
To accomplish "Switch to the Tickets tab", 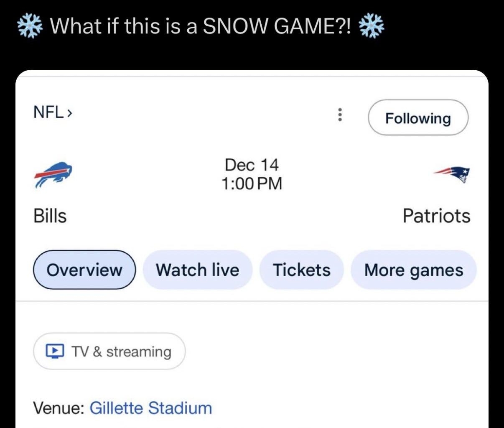I will click(x=301, y=270).
